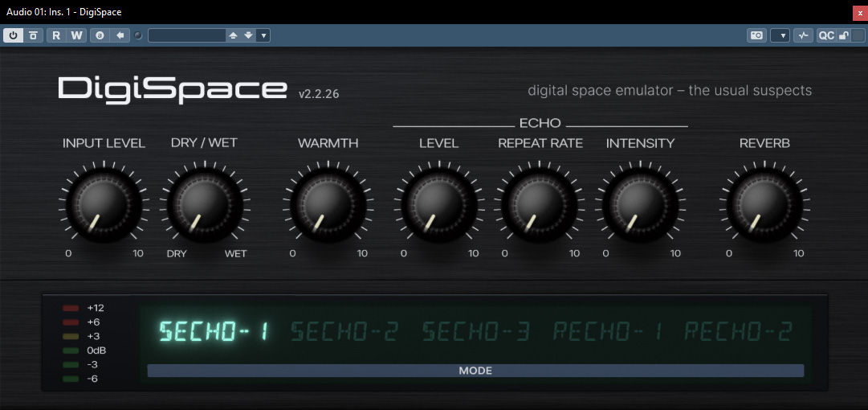Select RECHO-2 mode on display
868x410 pixels.
pos(739,331)
